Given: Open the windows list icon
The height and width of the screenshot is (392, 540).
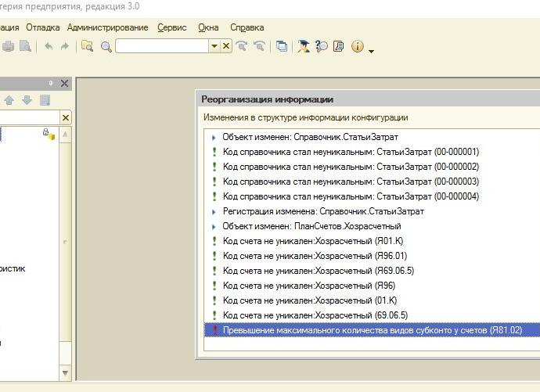Looking at the screenshot, I should tap(282, 46).
